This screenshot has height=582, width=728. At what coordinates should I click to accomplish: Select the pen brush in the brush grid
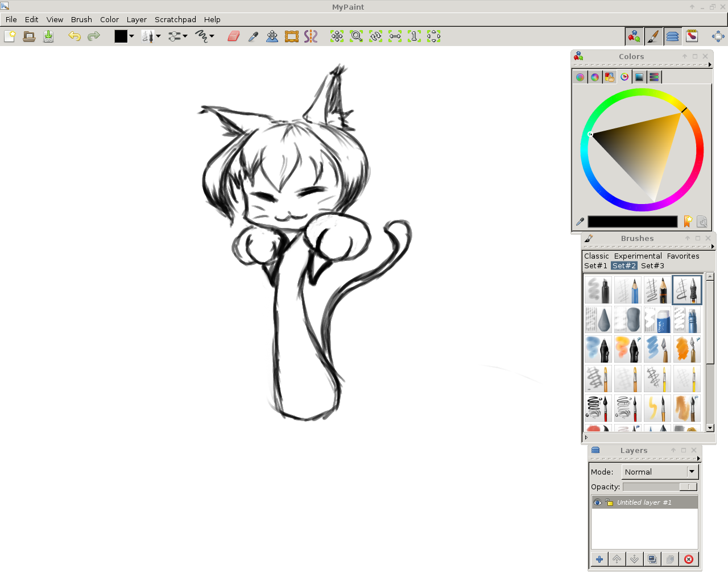(687, 290)
